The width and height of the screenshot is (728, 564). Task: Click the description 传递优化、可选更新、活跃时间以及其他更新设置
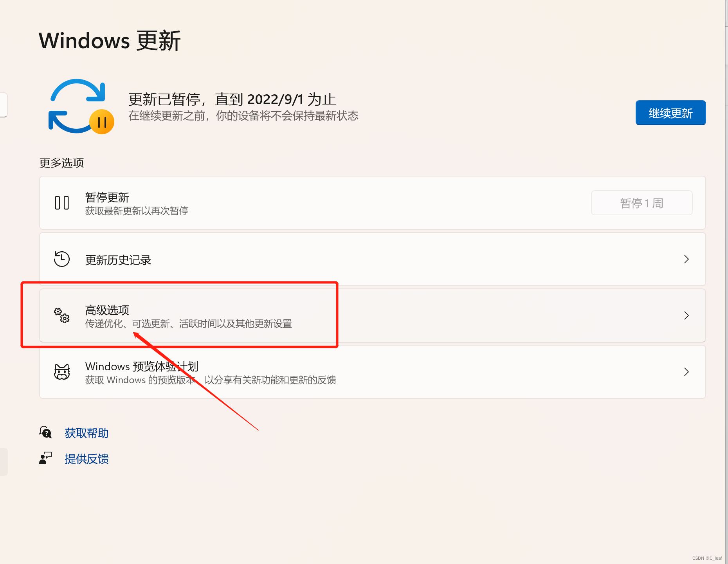click(189, 324)
